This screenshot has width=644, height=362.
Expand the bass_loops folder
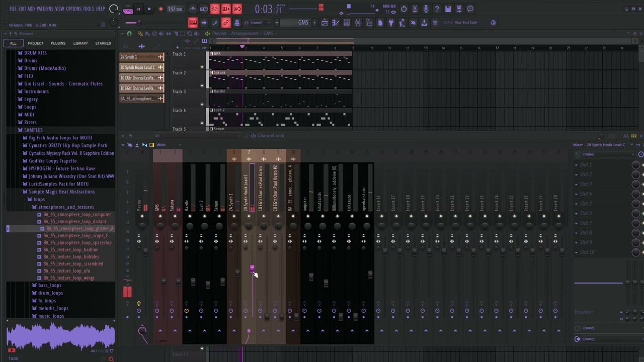pos(47,286)
